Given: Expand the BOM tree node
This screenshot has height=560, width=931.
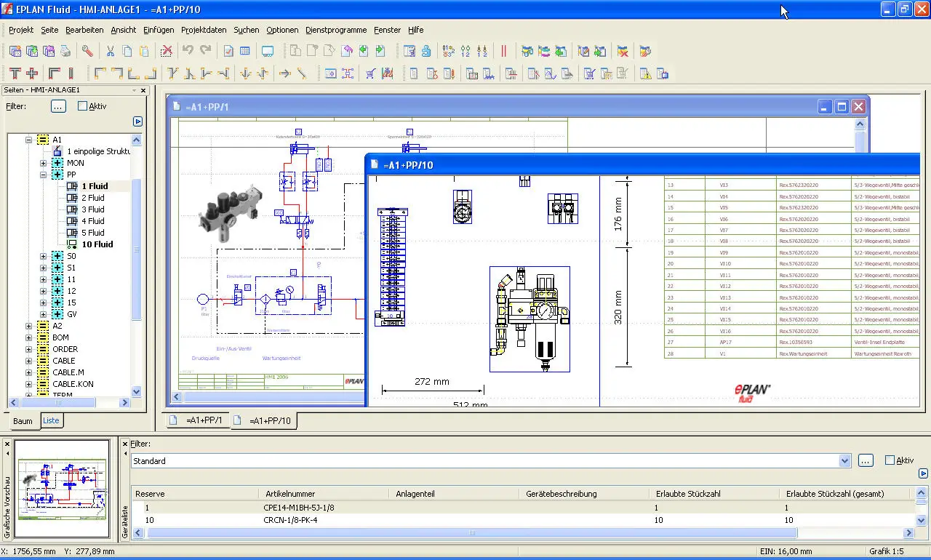Looking at the screenshot, I should click(x=29, y=337).
